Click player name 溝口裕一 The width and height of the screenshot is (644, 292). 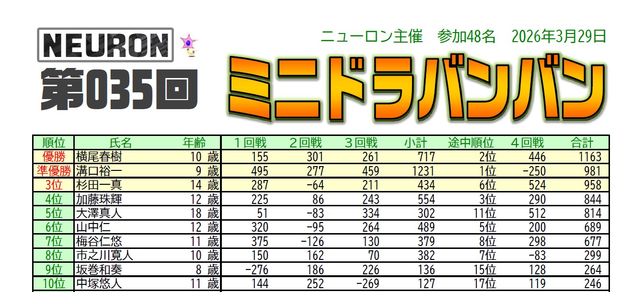pos(99,171)
